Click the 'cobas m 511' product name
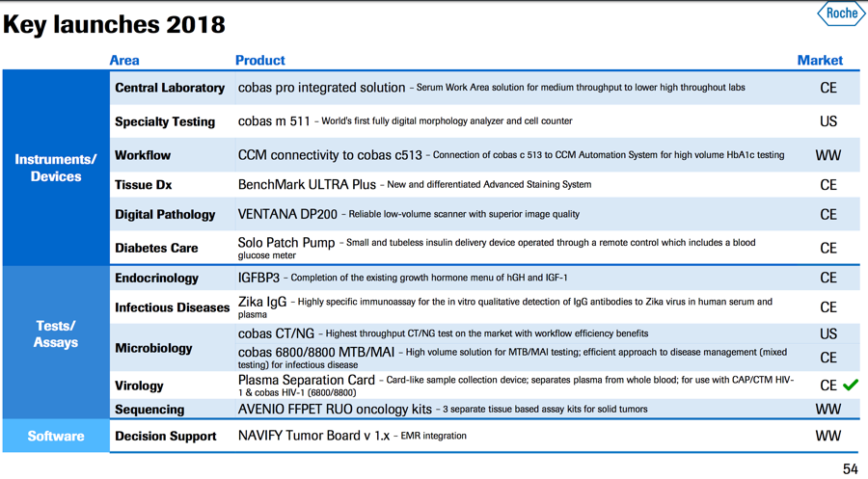 tap(274, 121)
